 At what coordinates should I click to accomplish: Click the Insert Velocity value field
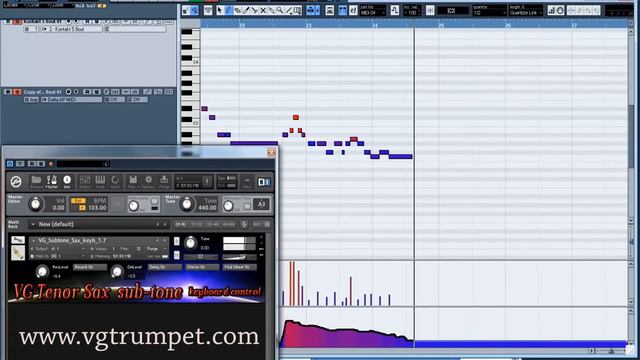(x=412, y=12)
